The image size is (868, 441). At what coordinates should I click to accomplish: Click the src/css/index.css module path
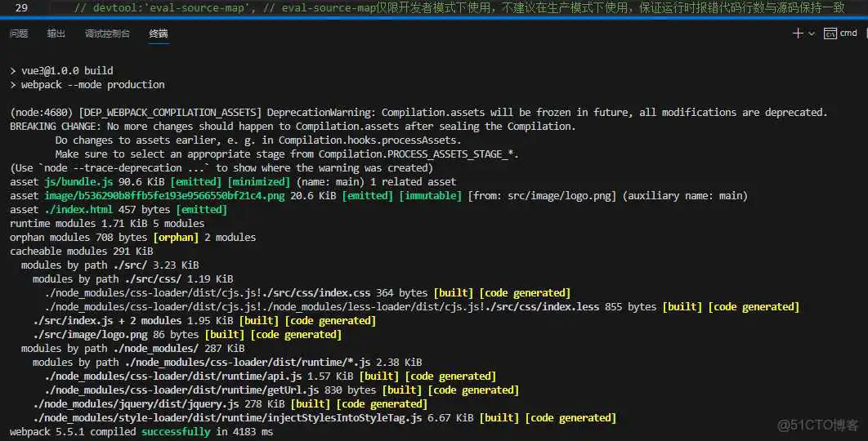(x=208, y=292)
